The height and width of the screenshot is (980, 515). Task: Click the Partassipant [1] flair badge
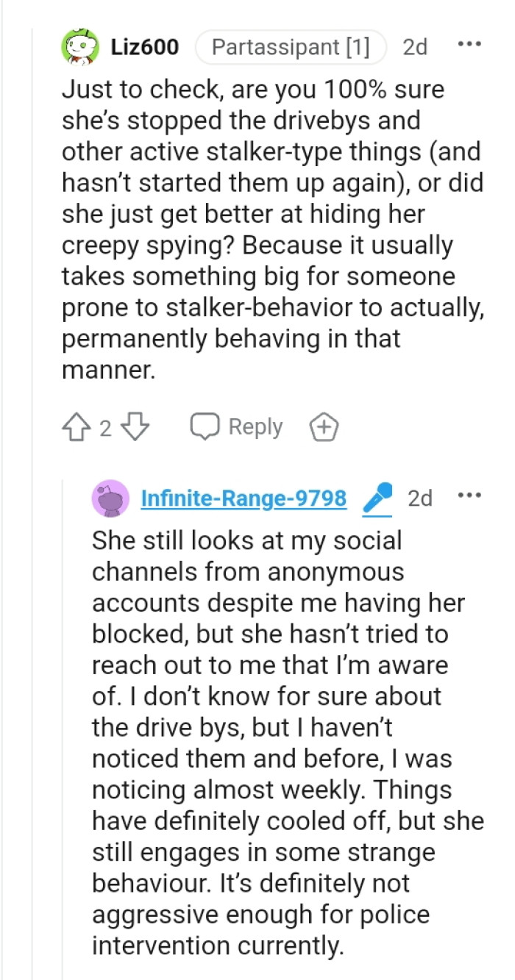tap(291, 46)
